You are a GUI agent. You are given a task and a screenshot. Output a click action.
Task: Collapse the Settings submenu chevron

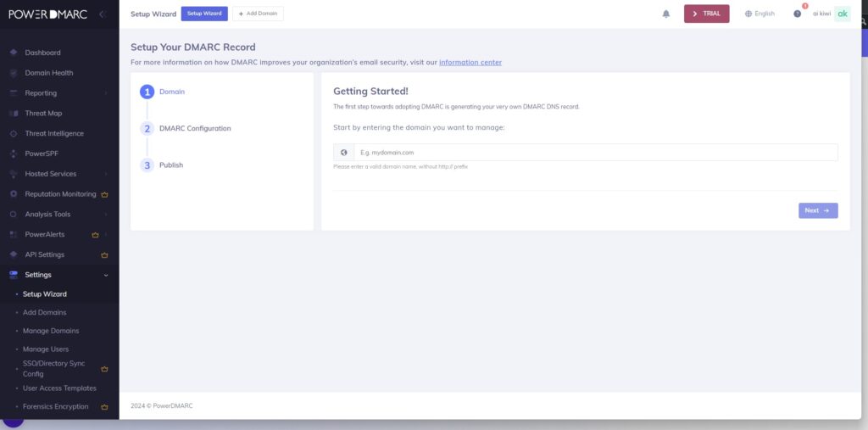[x=106, y=275]
